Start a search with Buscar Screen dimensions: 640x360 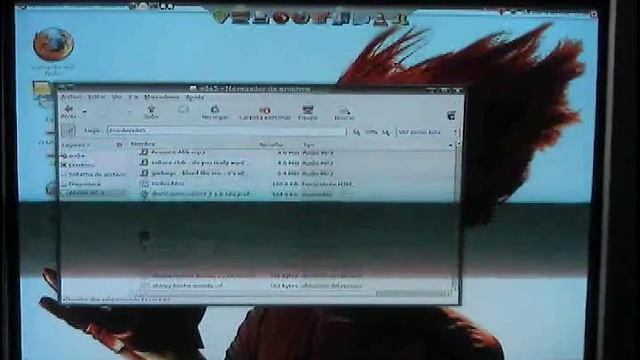pyautogui.click(x=344, y=113)
